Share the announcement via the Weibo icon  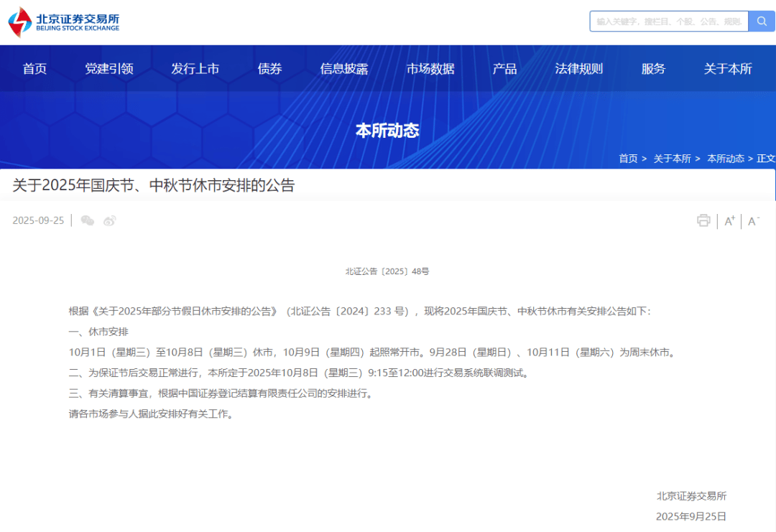point(109,220)
